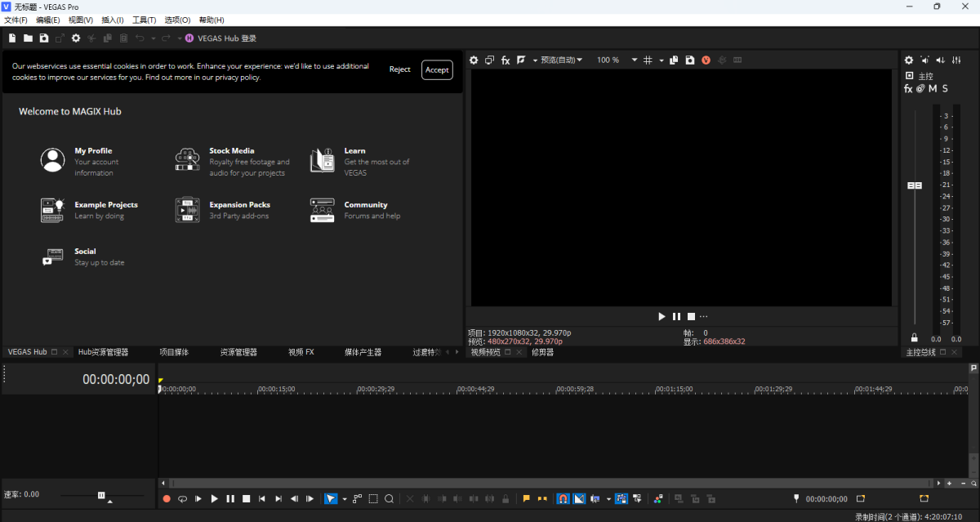Open the 帮助(H) menu
The width and height of the screenshot is (980, 522).
tap(212, 20)
